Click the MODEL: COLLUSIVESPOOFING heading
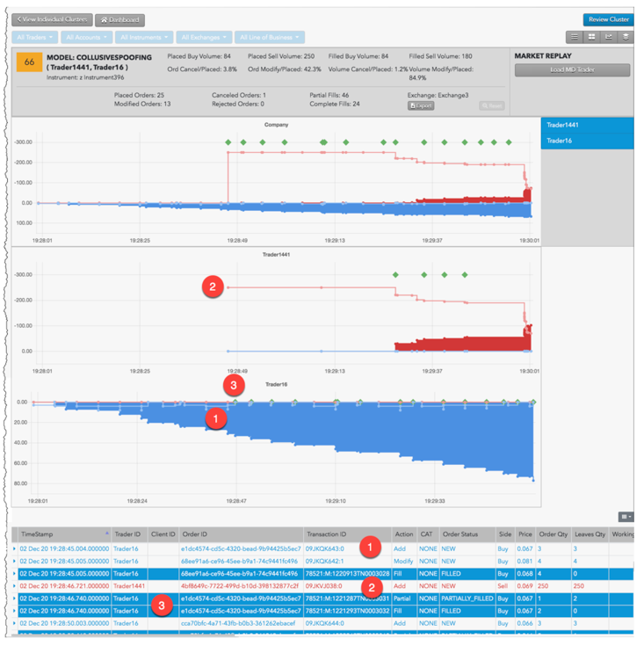 click(99, 57)
